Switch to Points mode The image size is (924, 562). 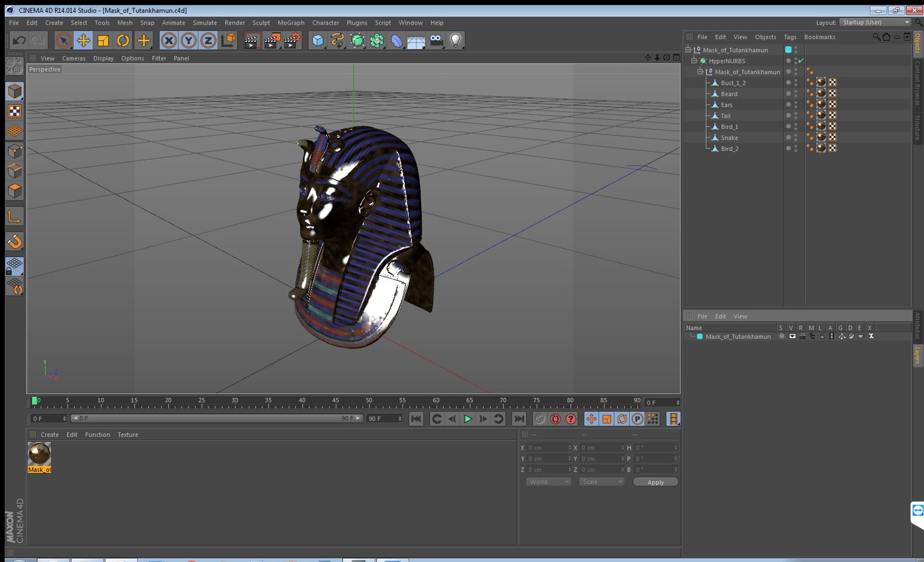tap(15, 151)
